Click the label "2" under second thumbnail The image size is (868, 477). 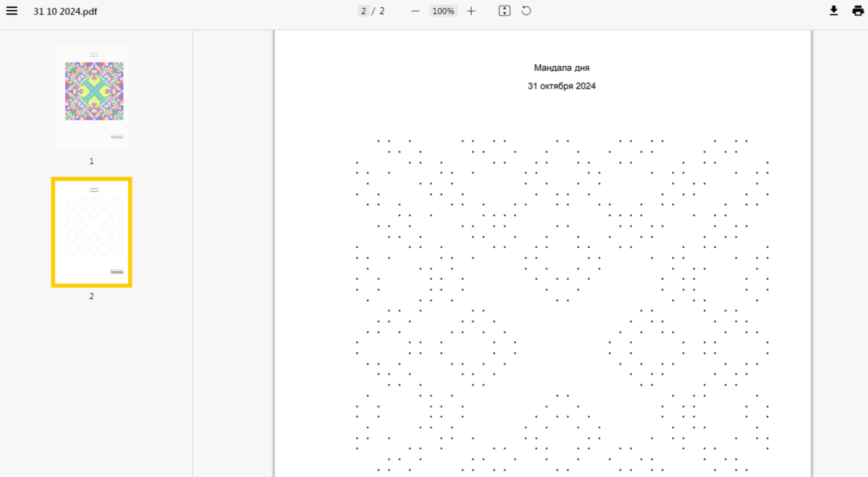click(x=92, y=296)
